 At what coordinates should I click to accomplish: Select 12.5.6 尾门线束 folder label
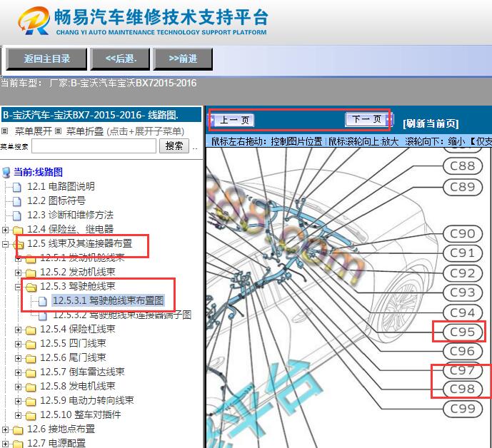coord(73,357)
